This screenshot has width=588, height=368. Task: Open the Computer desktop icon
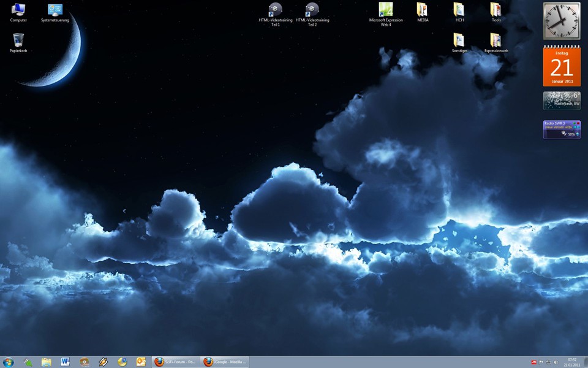pos(18,10)
